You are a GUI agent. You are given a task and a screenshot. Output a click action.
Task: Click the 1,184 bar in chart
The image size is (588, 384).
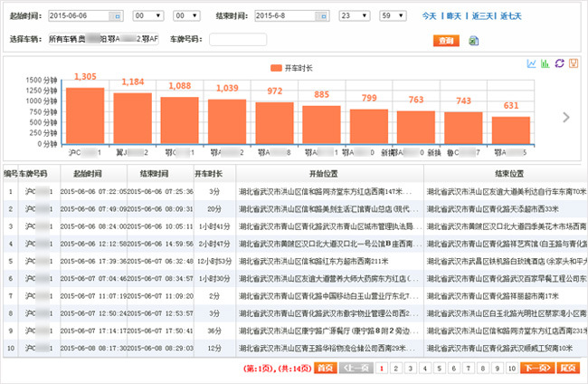coord(132,119)
